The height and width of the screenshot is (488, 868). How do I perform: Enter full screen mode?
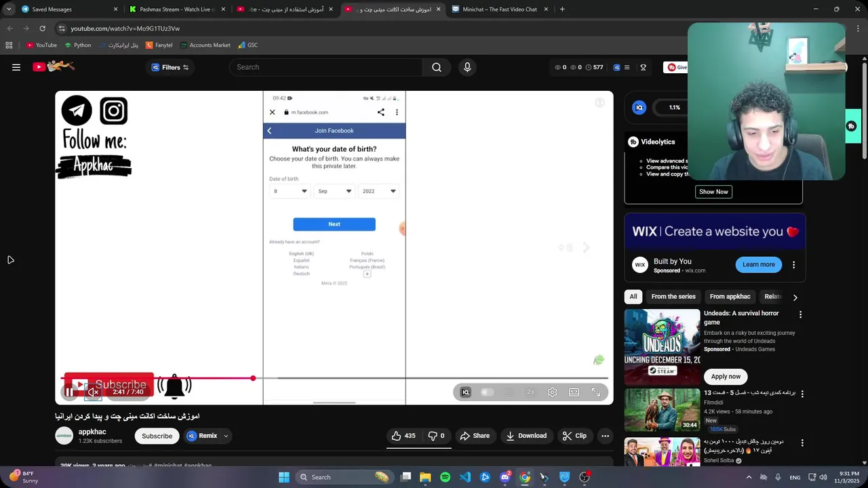point(596,392)
